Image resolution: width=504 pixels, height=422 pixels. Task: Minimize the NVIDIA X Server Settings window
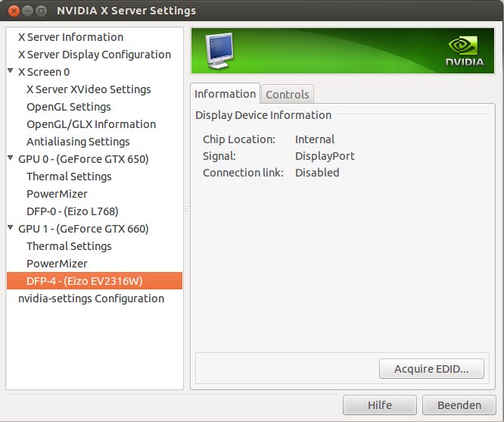[28, 11]
